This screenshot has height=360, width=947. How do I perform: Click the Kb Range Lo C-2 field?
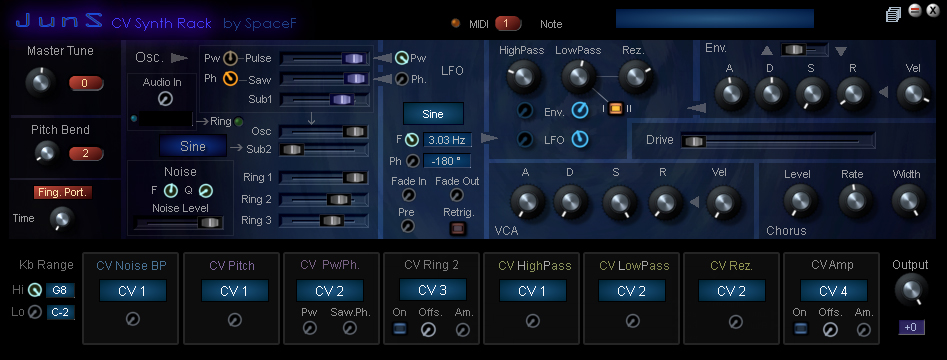[x=60, y=312]
